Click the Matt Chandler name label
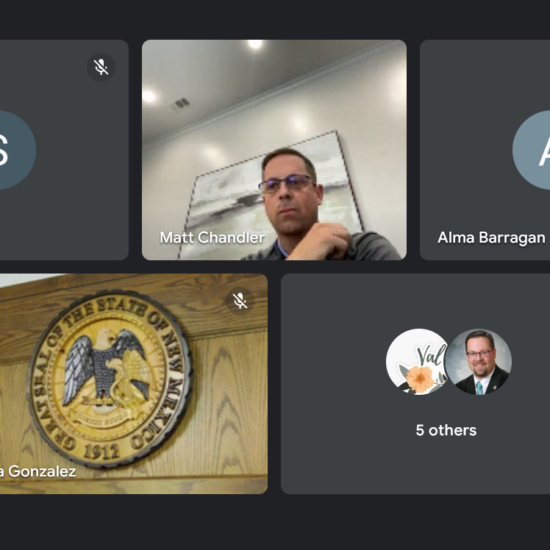Image resolution: width=550 pixels, height=550 pixels. [x=212, y=238]
